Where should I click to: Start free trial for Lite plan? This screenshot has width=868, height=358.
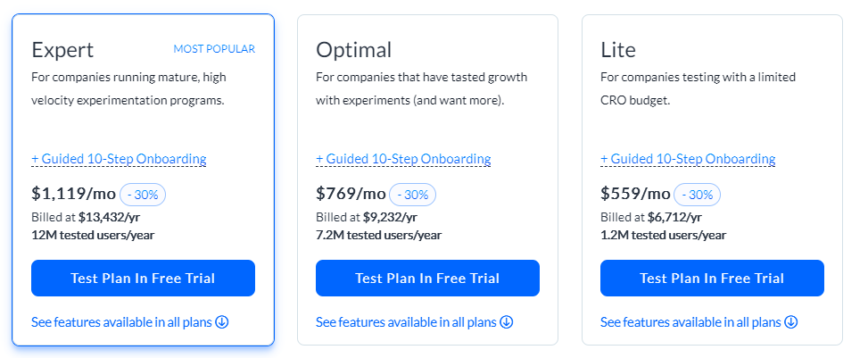pos(712,278)
